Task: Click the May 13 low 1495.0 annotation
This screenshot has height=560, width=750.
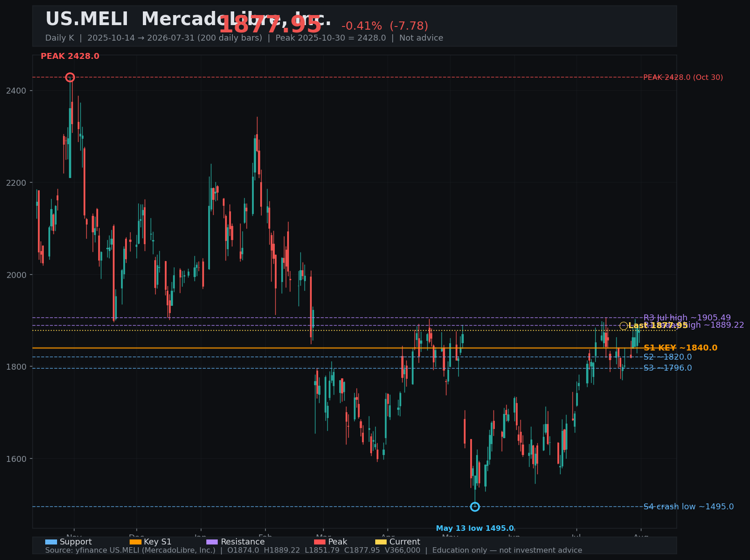Action: [x=475, y=529]
